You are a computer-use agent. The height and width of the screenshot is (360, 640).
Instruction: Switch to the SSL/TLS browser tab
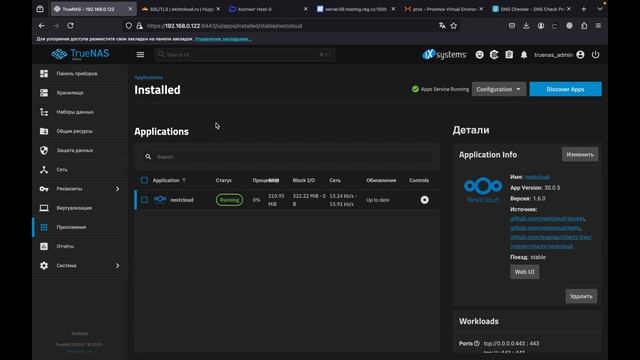(181, 9)
